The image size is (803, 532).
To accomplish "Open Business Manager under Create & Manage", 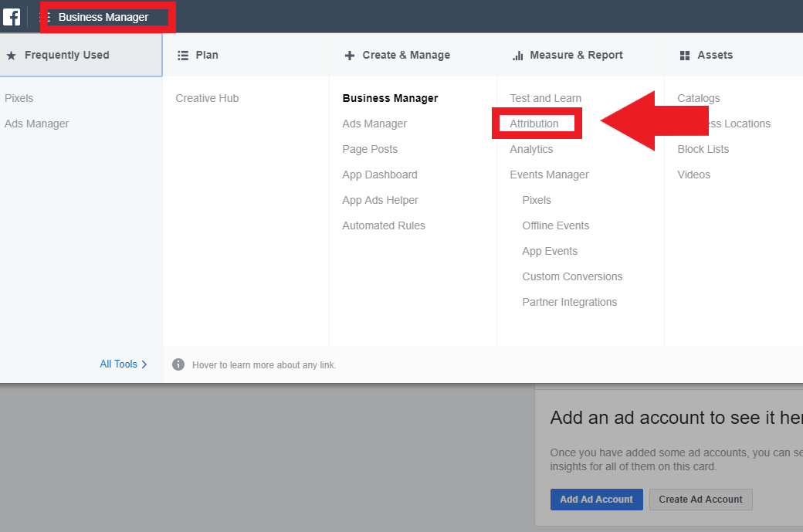I will 390,98.
